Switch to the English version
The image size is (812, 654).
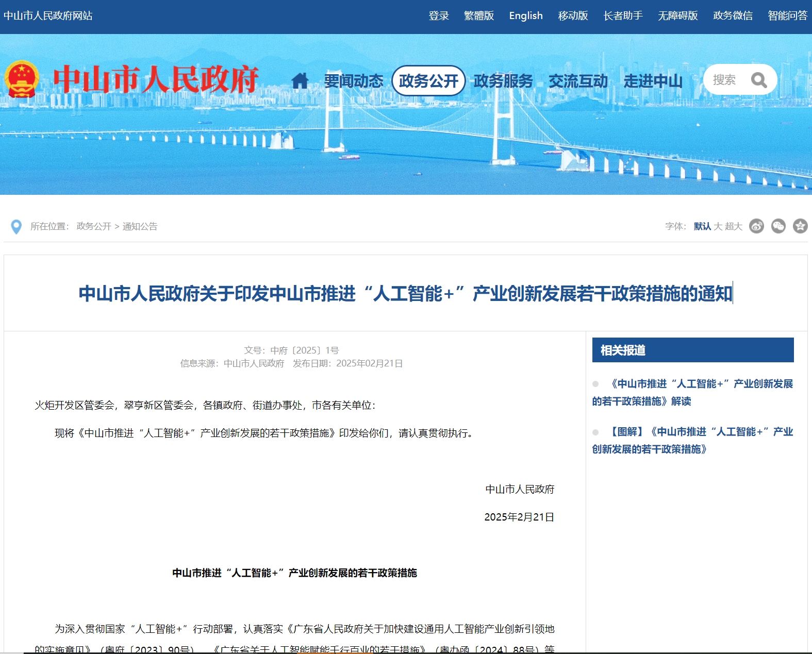pos(525,16)
